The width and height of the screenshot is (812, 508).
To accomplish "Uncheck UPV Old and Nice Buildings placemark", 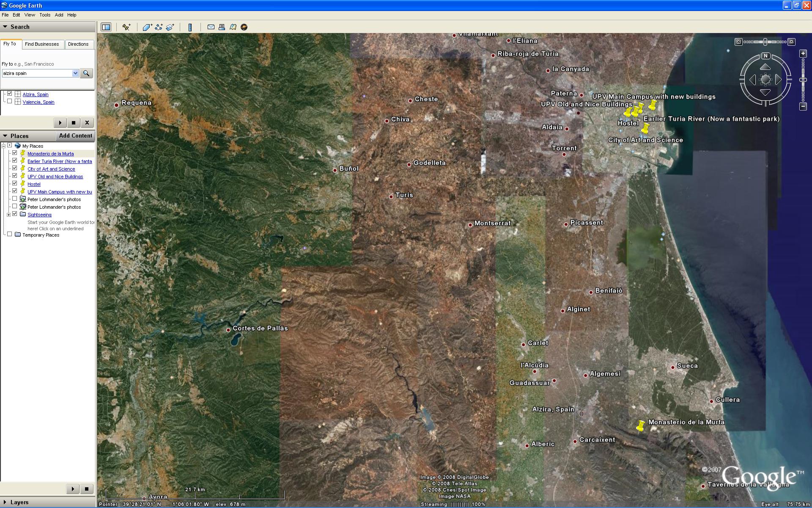I will [x=15, y=176].
